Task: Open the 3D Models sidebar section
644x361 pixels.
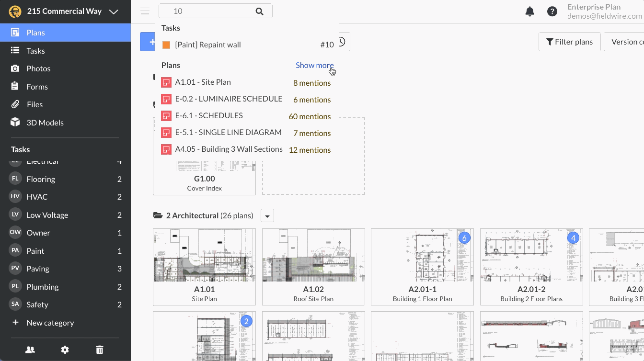Action: pyautogui.click(x=65, y=123)
